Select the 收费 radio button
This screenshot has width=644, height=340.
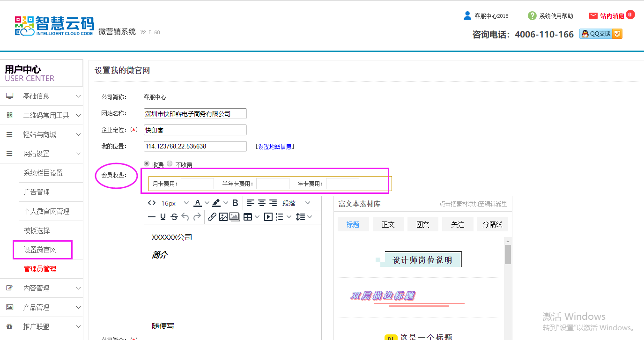(x=147, y=164)
